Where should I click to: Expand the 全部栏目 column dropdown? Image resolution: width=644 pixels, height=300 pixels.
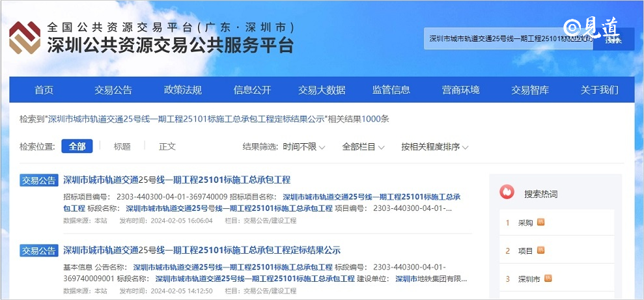tap(363, 147)
